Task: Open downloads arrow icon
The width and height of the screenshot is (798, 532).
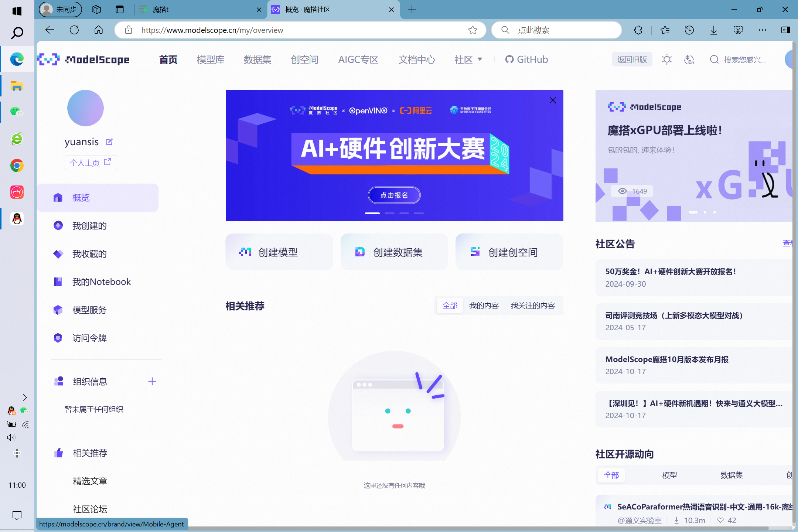Action: pyautogui.click(x=714, y=30)
